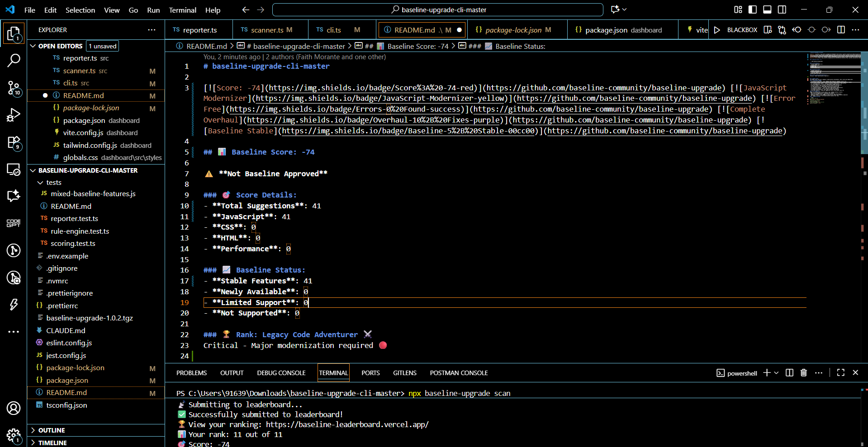Open the Accounts menu icon

tap(14, 408)
